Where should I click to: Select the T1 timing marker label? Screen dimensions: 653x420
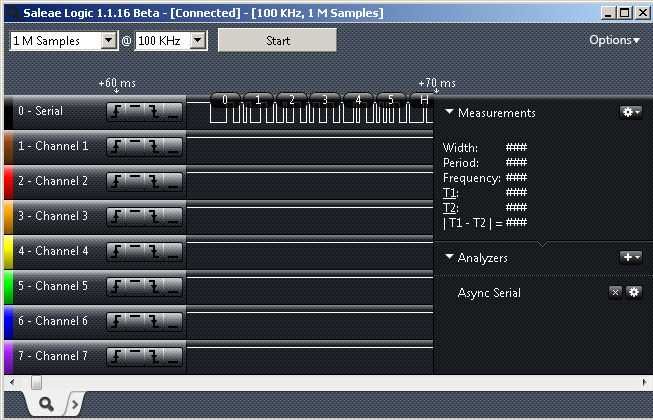[450, 193]
